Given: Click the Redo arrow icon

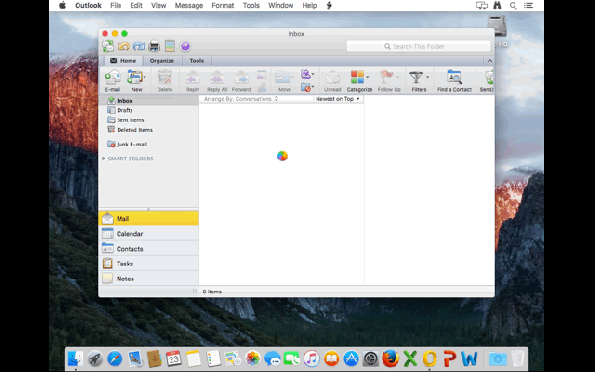Looking at the screenshot, I should tap(139, 46).
